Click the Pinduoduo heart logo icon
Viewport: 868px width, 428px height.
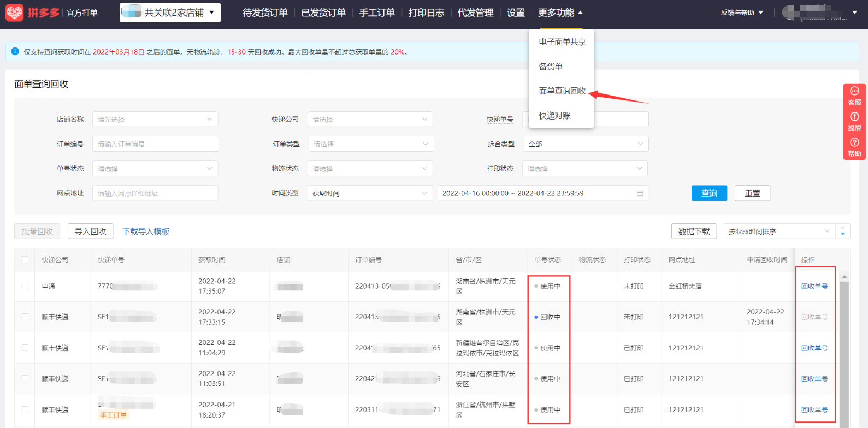pyautogui.click(x=15, y=13)
